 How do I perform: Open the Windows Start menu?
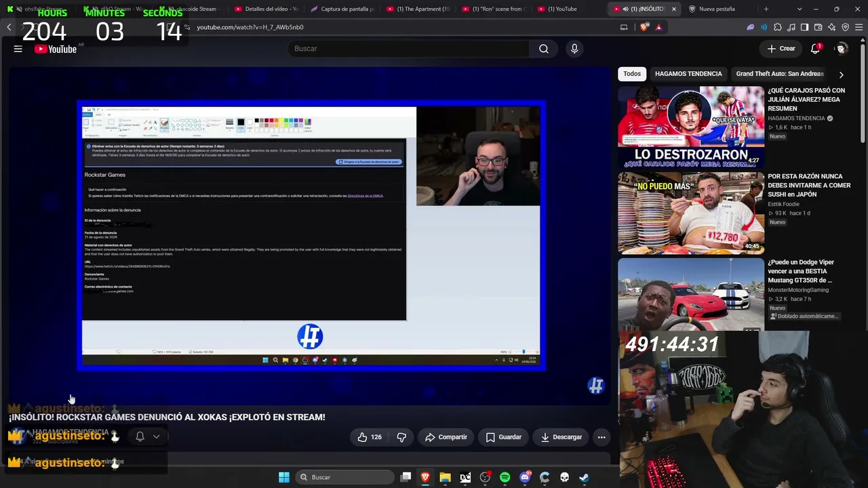click(284, 477)
